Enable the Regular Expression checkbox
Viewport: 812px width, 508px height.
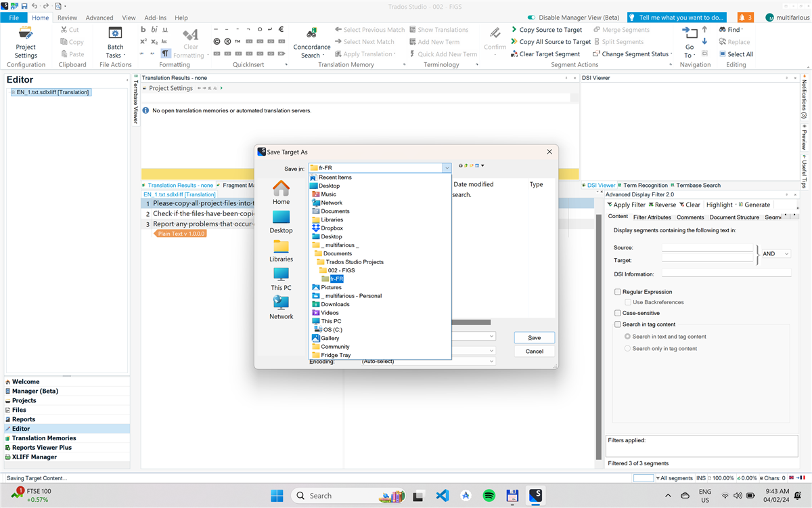[x=618, y=292]
